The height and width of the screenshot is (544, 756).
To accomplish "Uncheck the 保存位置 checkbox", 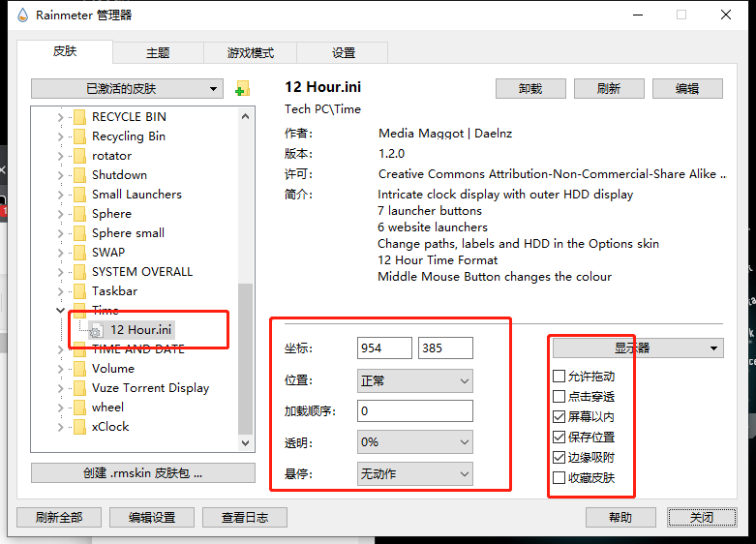I will (559, 437).
